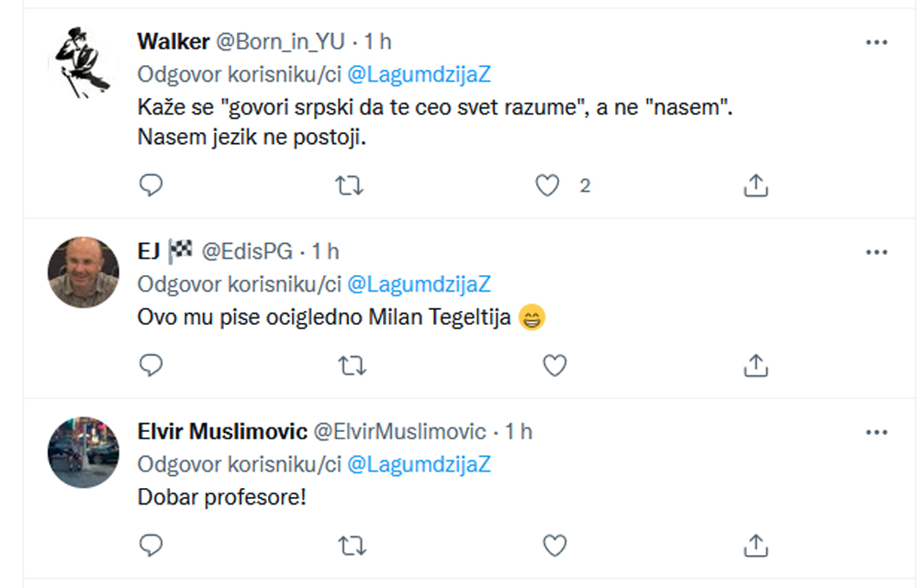The image size is (918, 588).
Task: Like Walker's tweet with 2 likes
Action: [548, 186]
